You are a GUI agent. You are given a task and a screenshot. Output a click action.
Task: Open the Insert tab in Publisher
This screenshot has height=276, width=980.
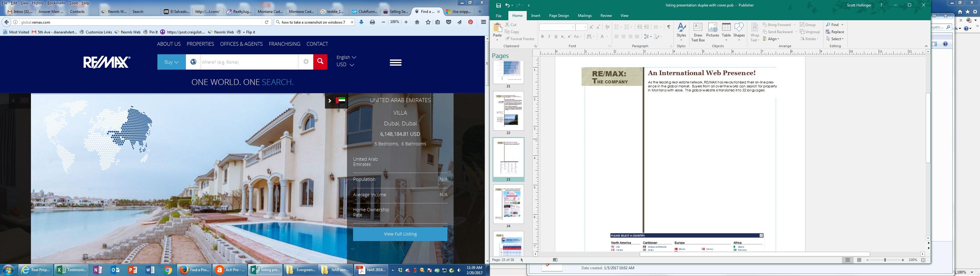pos(536,16)
